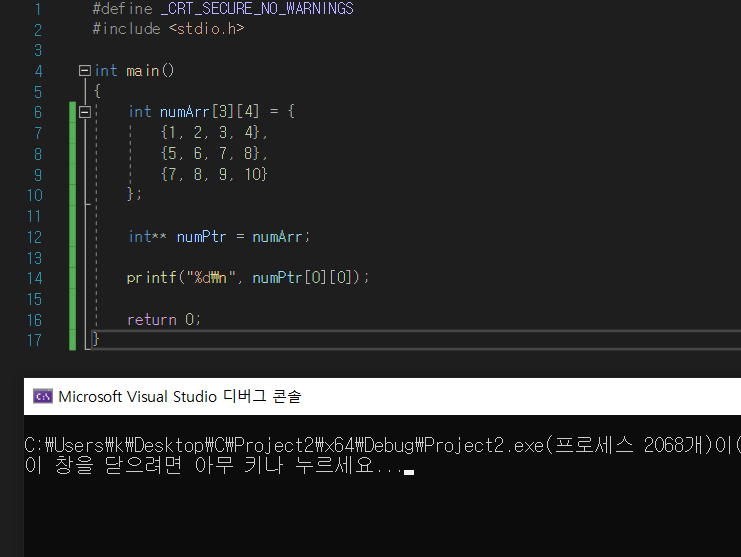Click the Project2.exe path line in console
741x557 pixels.
[x=382, y=445]
